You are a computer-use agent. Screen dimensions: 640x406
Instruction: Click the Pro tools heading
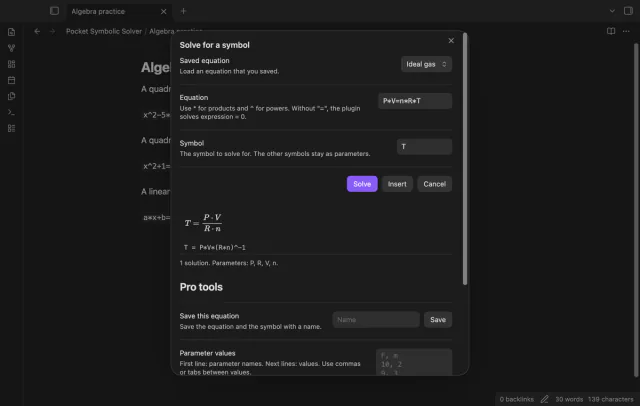coord(201,287)
